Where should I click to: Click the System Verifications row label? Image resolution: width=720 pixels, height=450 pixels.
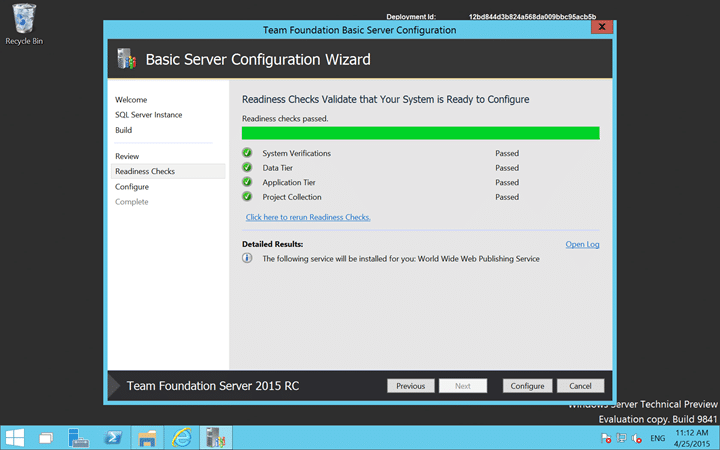297,153
